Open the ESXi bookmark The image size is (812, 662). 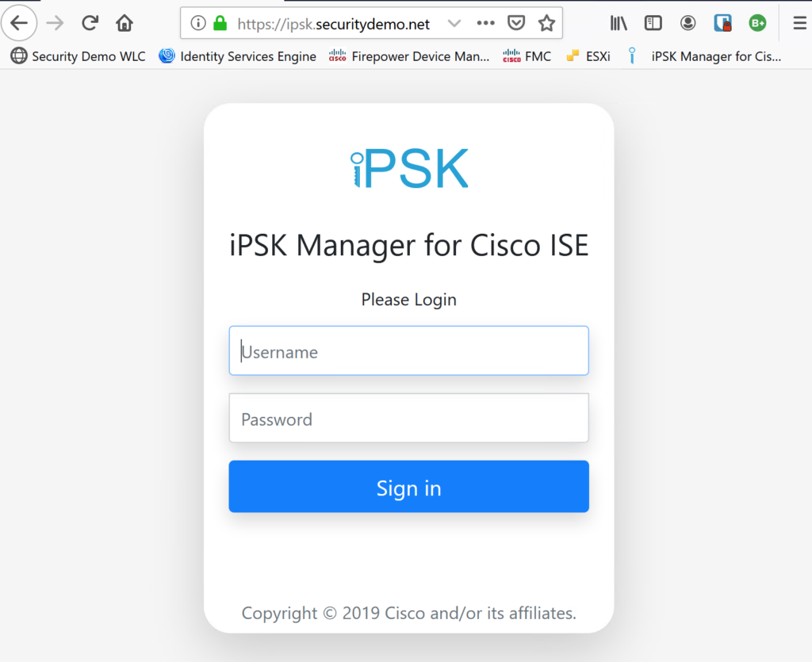pos(588,56)
